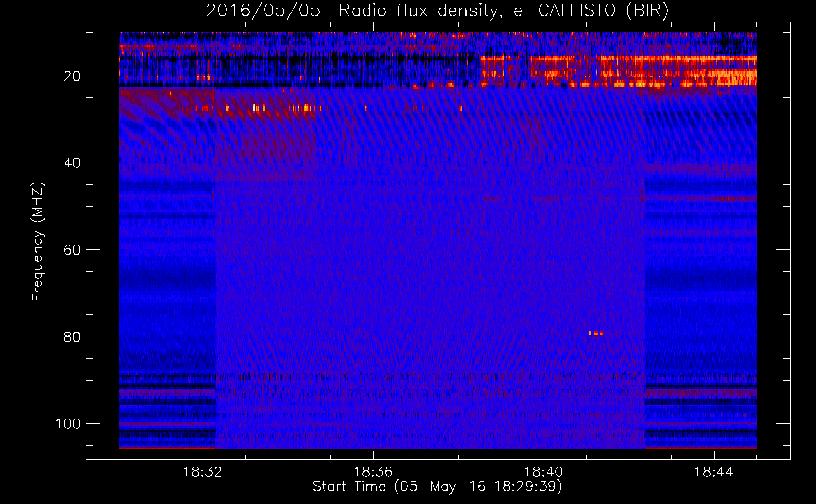This screenshot has width=816, height=504.
Task: Click the 18:32 time axis label
Action: point(203,472)
